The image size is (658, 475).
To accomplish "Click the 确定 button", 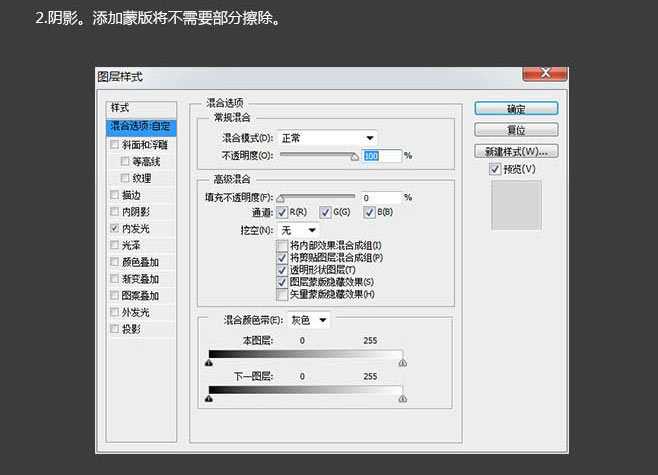I will pos(516,109).
